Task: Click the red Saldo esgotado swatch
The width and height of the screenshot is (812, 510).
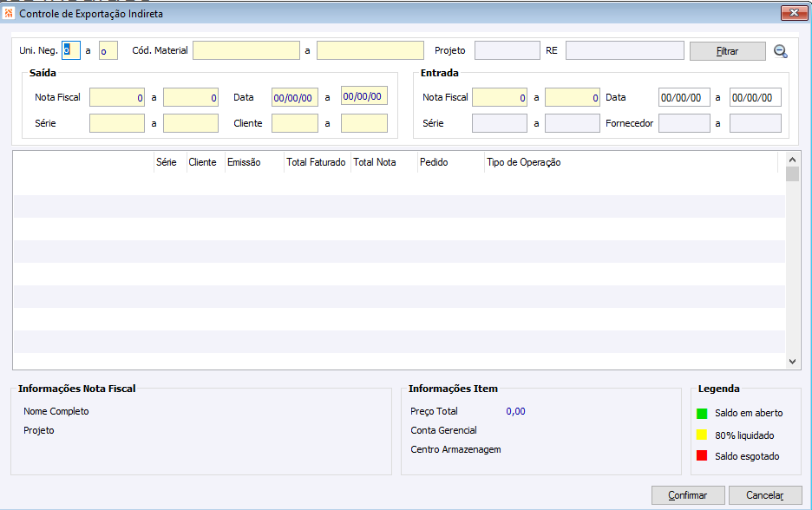Action: [x=702, y=455]
